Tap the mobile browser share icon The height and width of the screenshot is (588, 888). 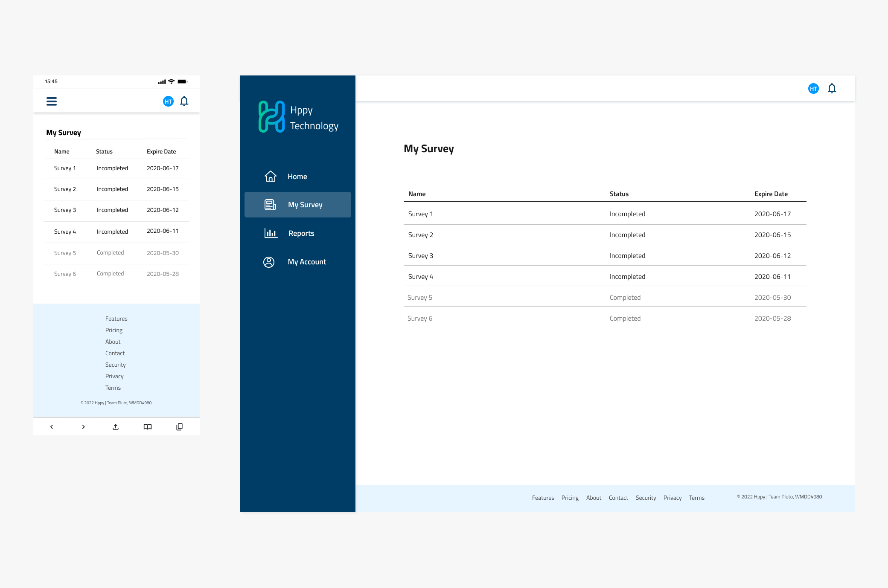click(x=116, y=427)
